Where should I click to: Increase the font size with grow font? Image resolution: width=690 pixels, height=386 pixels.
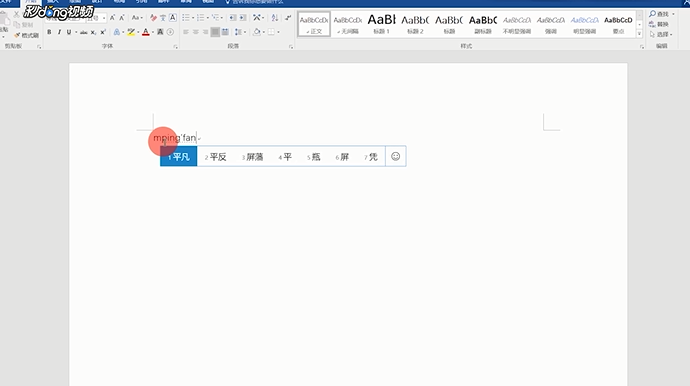point(112,18)
